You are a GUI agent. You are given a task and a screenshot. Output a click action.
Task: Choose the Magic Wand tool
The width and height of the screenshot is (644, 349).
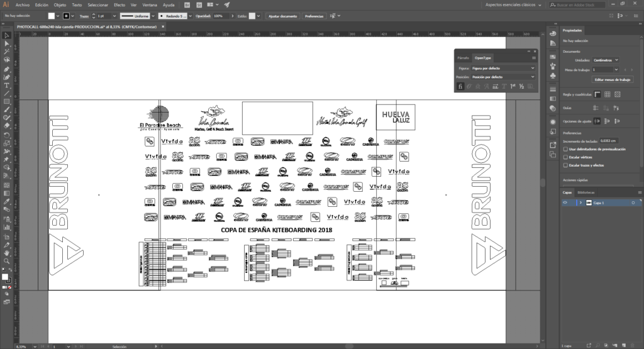point(6,52)
